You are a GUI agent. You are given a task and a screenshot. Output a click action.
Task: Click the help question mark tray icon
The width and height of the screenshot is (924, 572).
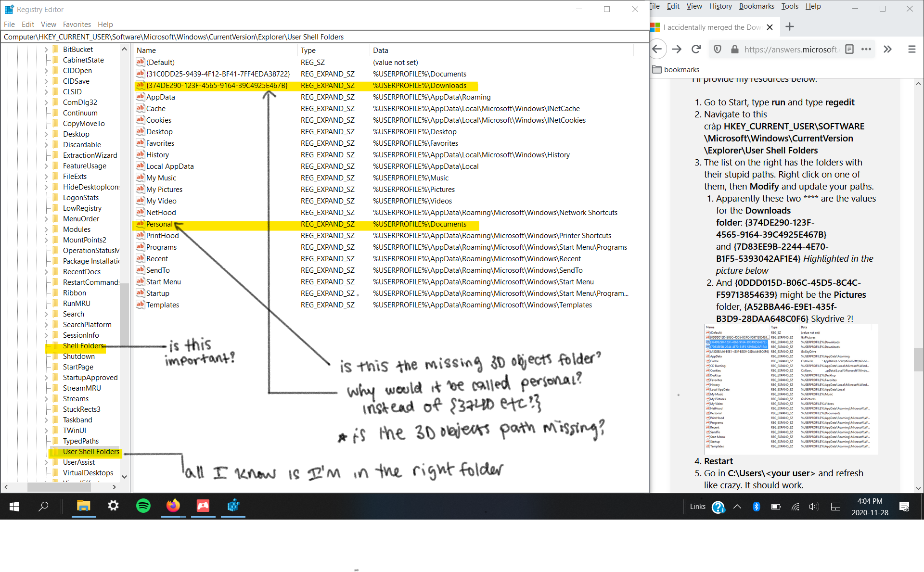coord(718,507)
